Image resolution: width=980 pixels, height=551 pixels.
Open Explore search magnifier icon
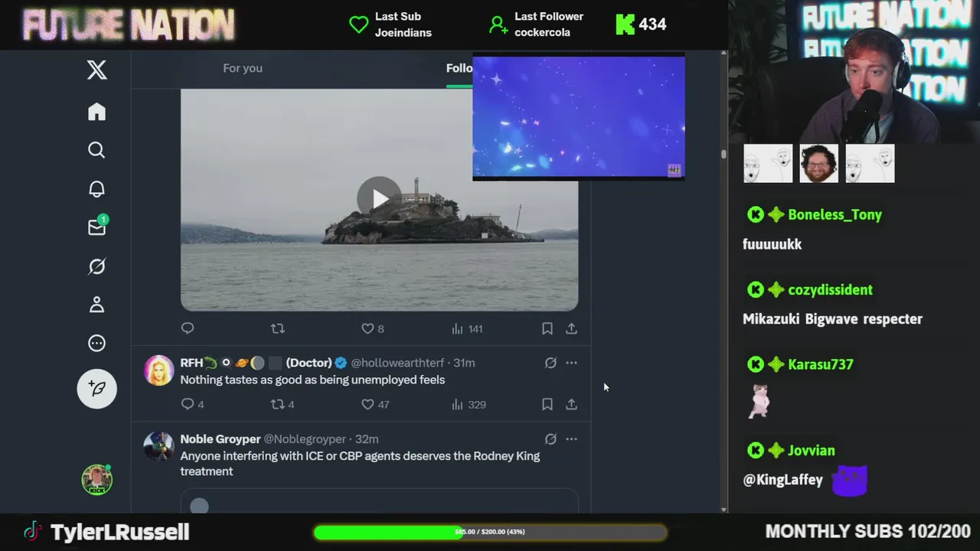[96, 150]
